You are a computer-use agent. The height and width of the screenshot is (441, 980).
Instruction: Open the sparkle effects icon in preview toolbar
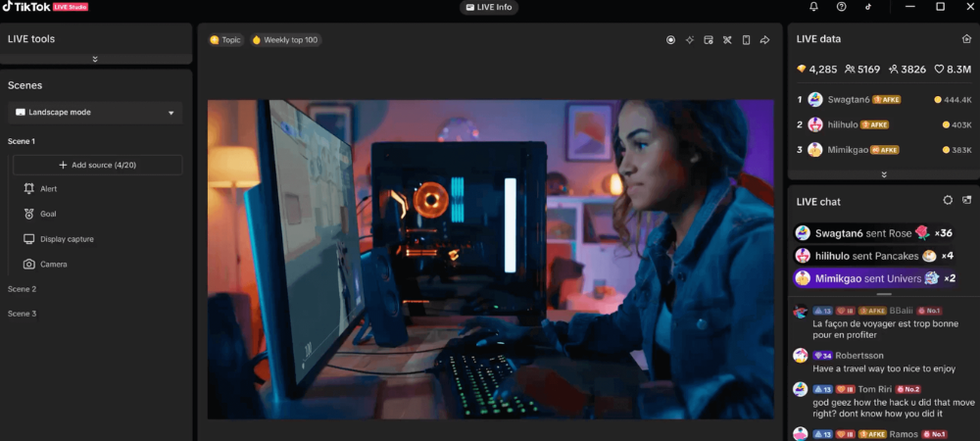click(690, 40)
